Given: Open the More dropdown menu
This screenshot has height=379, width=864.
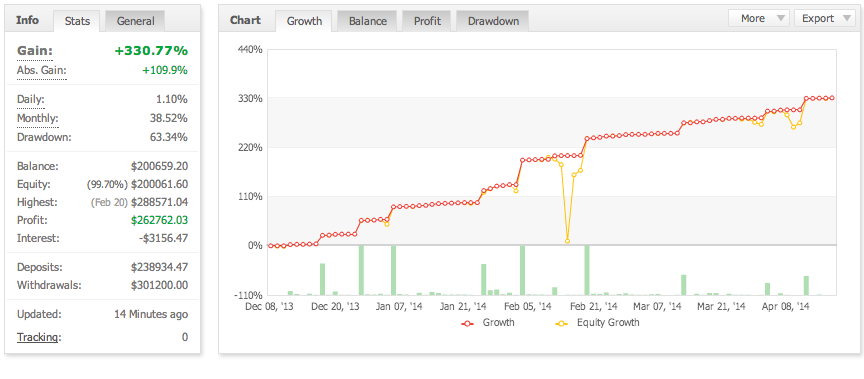Looking at the screenshot, I should pos(759,18).
